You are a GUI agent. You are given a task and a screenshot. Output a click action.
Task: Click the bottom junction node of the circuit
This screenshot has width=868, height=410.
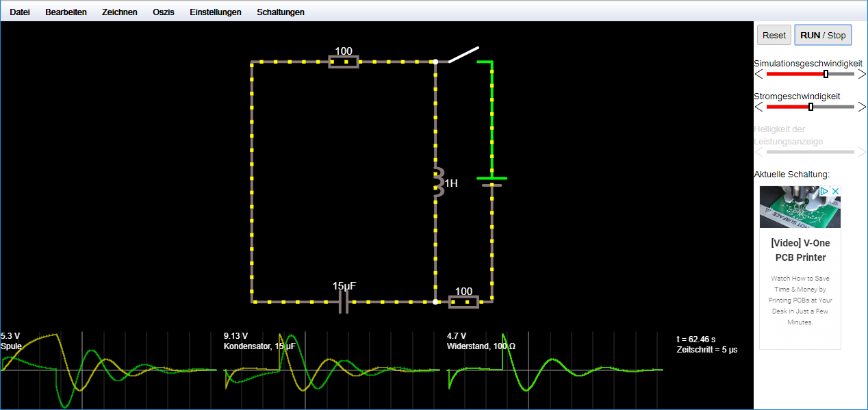435,301
